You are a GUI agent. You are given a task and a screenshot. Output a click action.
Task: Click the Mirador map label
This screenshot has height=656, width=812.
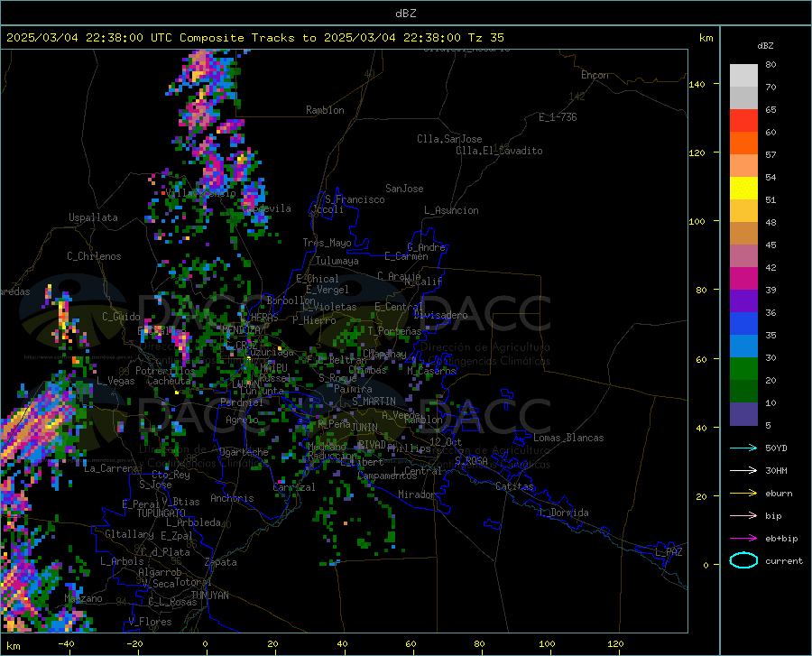point(417,494)
